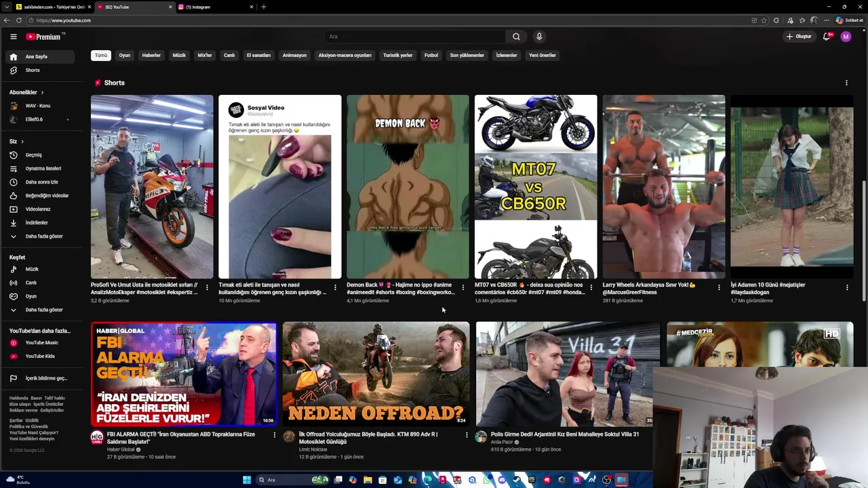Select the Yeni öneriler filter chip
The image size is (868, 488).
point(542,56)
